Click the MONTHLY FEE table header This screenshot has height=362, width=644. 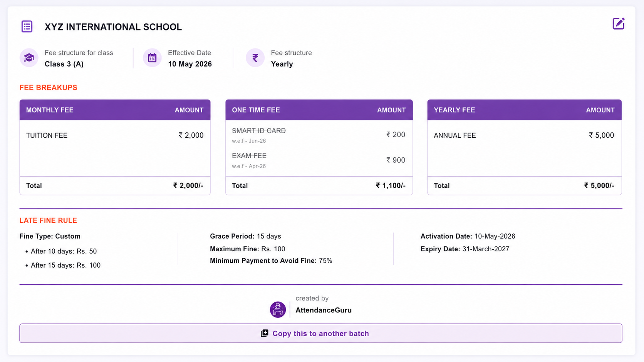pyautogui.click(x=50, y=110)
